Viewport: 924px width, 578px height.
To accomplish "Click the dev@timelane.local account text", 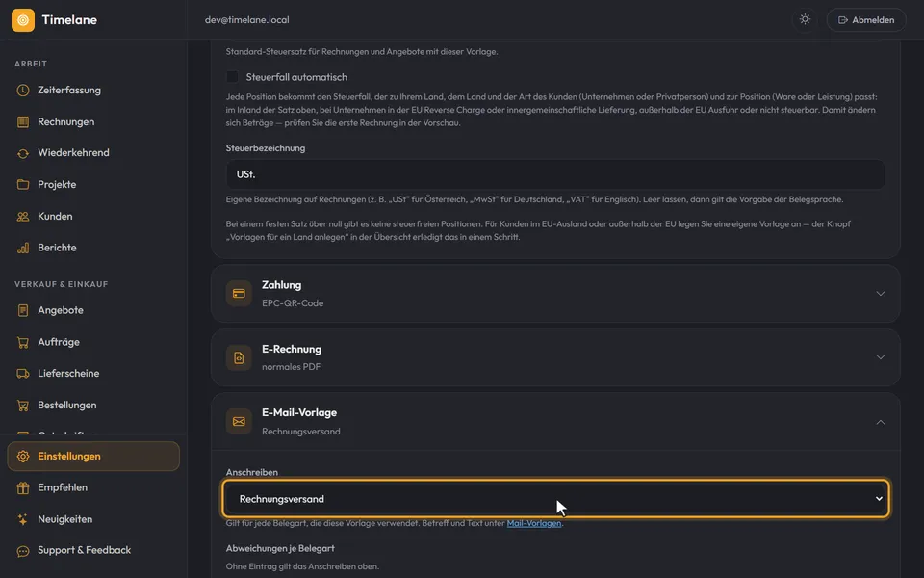I will click(x=247, y=20).
